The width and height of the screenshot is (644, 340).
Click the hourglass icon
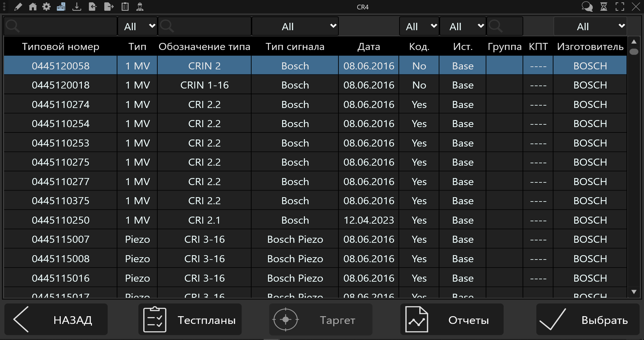(x=604, y=6)
